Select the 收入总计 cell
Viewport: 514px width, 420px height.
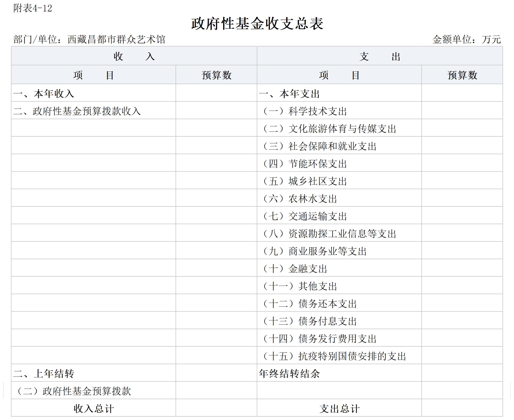pyautogui.click(x=94, y=409)
